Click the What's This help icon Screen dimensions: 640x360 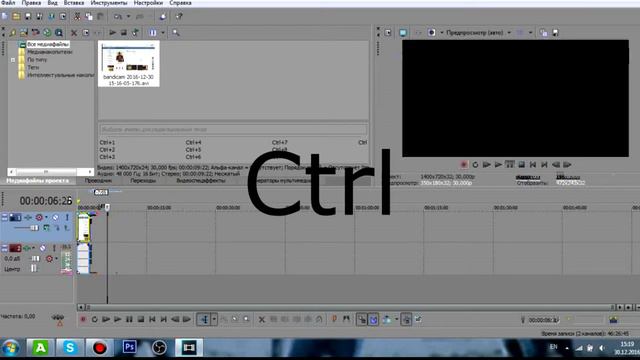(179, 16)
